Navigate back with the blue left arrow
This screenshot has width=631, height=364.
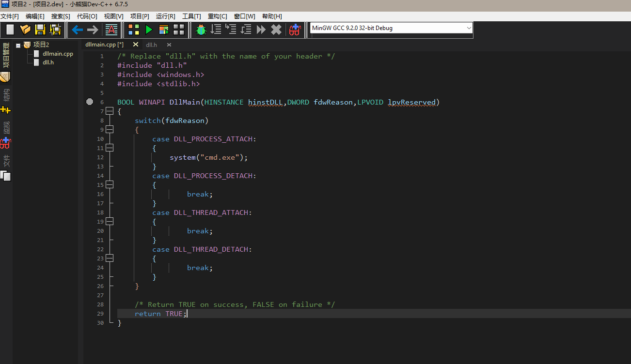coord(78,30)
